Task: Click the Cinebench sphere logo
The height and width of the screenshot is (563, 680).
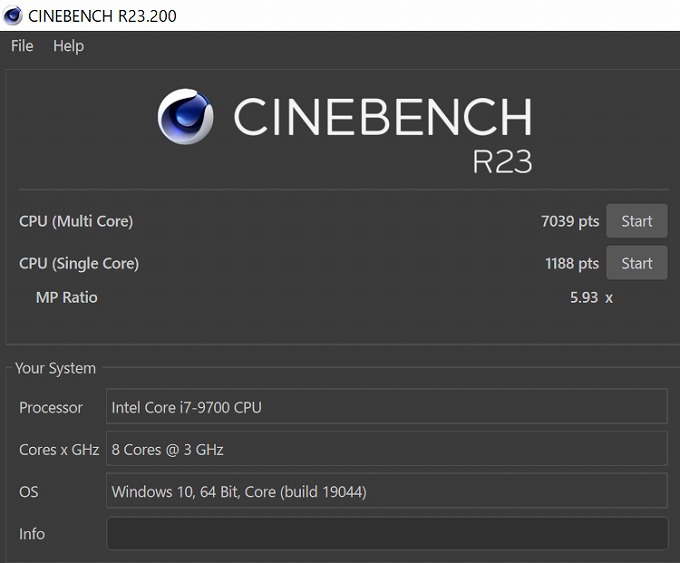Action: 186,117
